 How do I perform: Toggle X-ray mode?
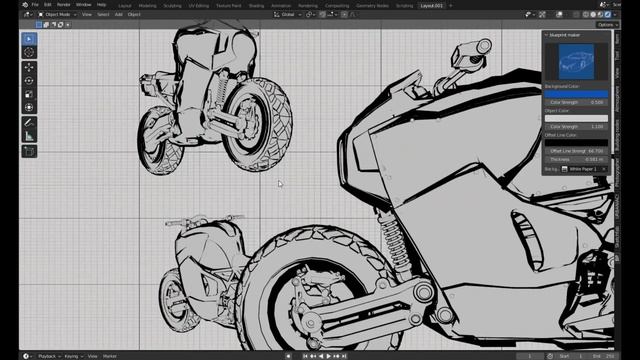(x=576, y=14)
